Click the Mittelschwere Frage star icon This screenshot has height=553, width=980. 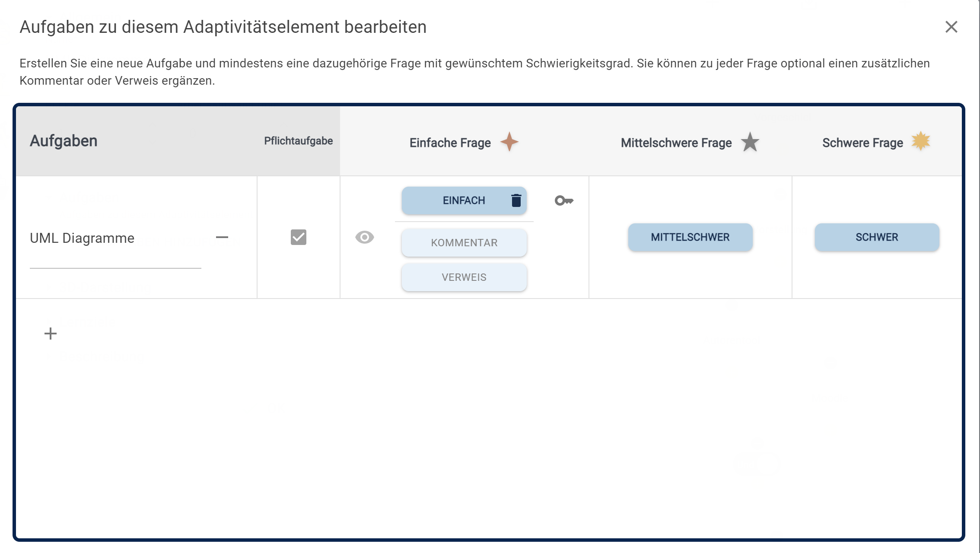coord(750,142)
